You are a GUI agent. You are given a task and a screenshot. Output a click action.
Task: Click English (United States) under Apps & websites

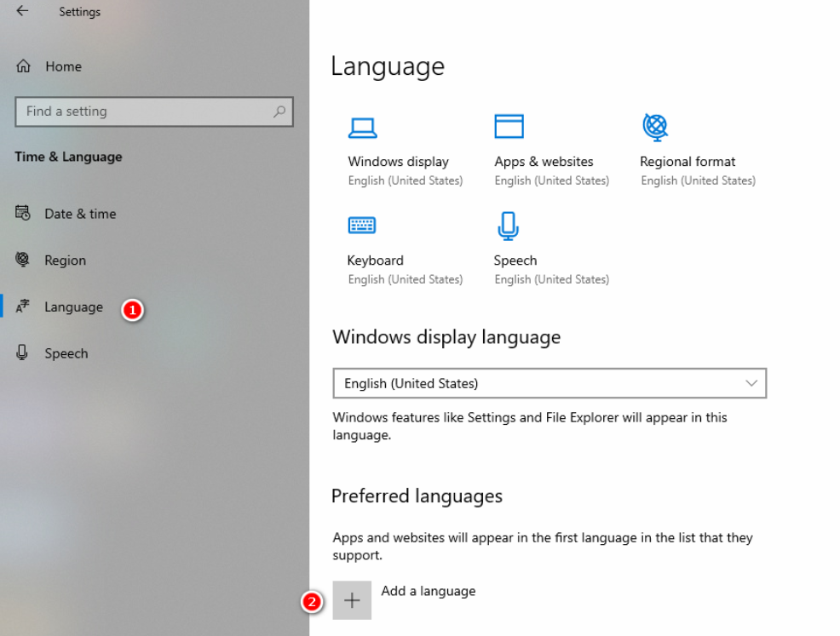pos(551,181)
